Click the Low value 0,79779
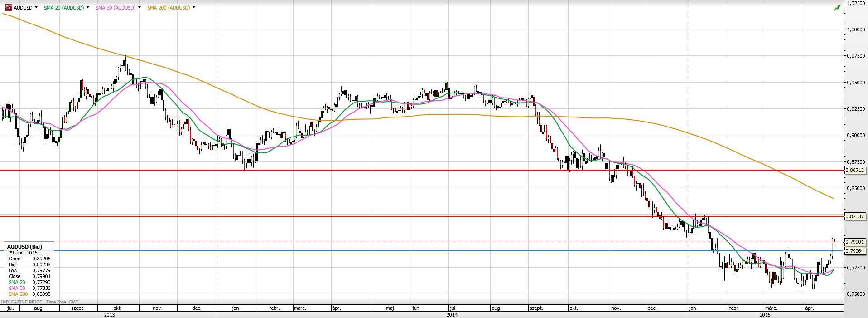This screenshot has width=868, height=318. (x=41, y=270)
